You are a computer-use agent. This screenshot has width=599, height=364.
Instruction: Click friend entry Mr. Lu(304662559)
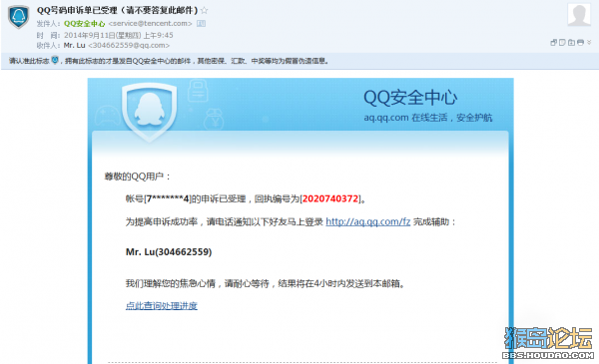[x=169, y=252]
